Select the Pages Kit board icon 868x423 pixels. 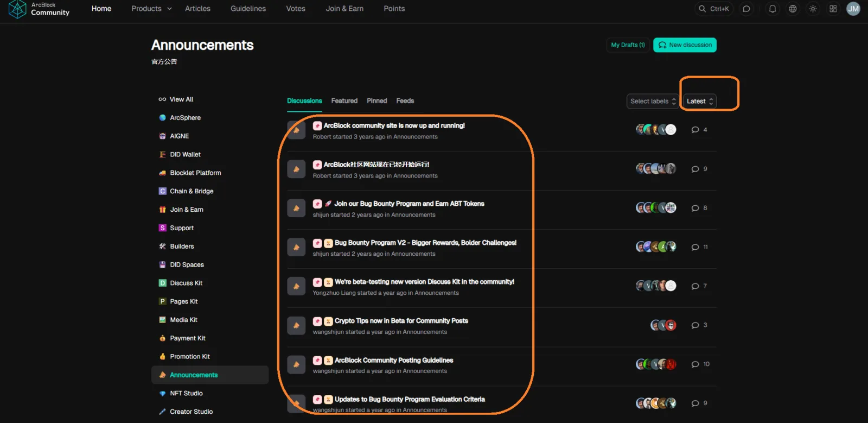[162, 301]
